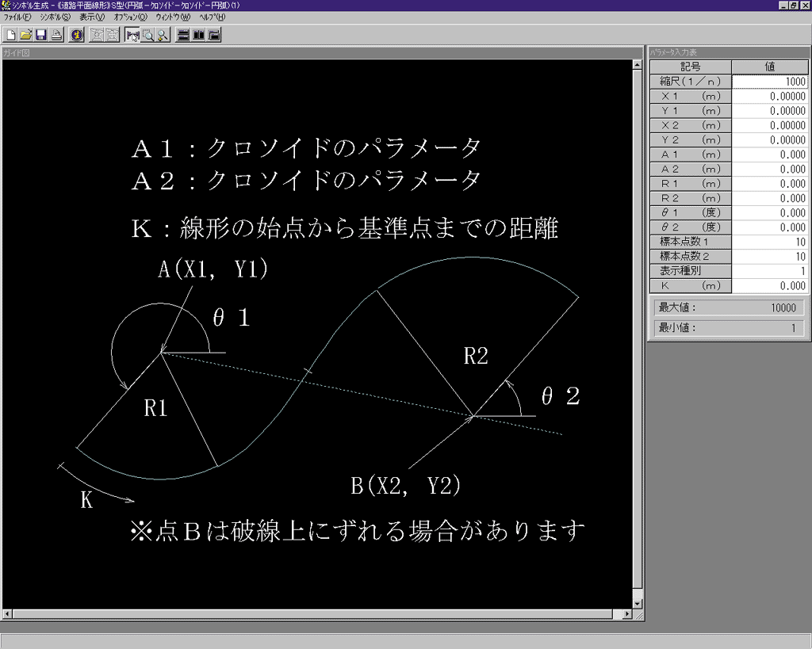This screenshot has width=812, height=649.
Task: Save using the floppy disk icon
Action: [x=40, y=35]
